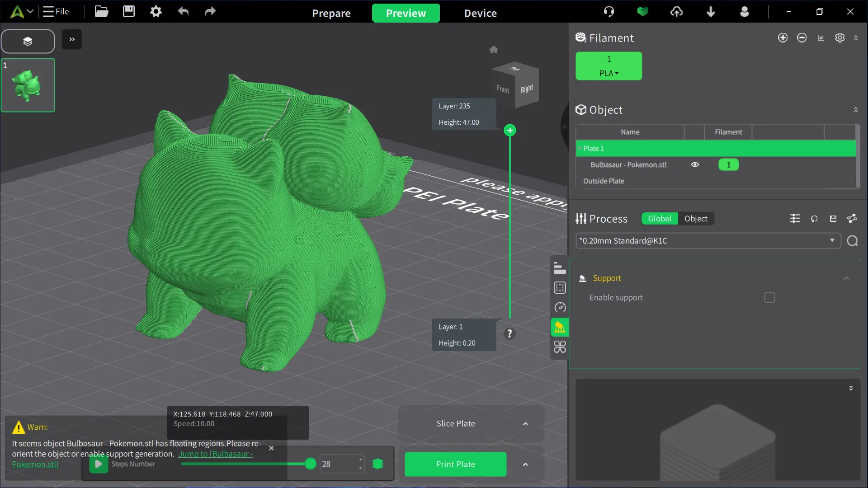Change Bulbasaur filament number swatch
Viewport: 868px width, 488px height.
tap(728, 165)
